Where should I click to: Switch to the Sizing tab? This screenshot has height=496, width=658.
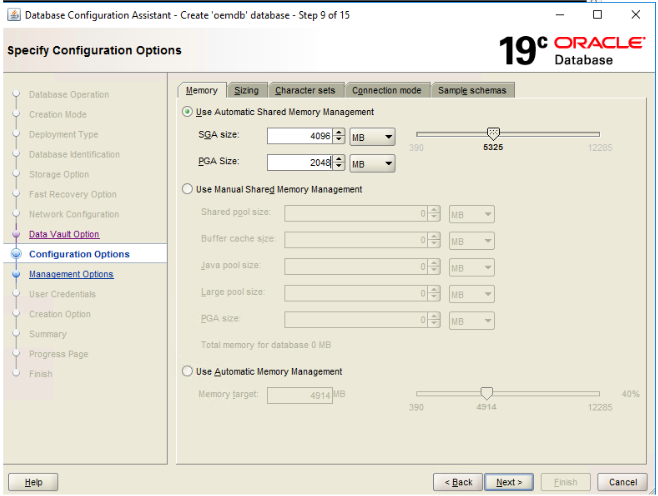tap(246, 90)
